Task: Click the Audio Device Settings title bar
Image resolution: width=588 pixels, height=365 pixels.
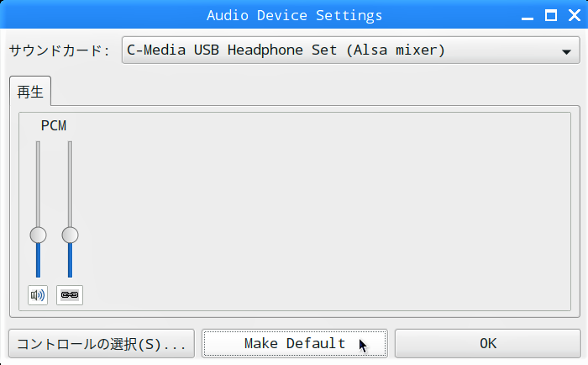Action: (x=294, y=15)
